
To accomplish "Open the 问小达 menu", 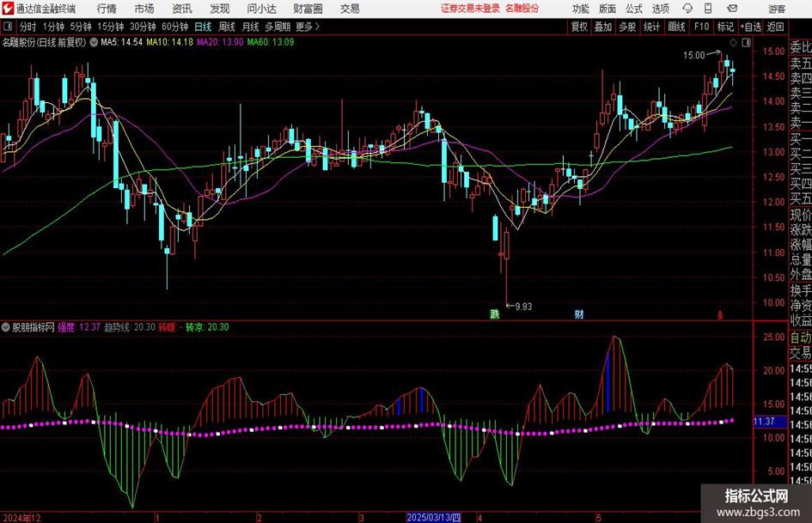I will [x=261, y=9].
